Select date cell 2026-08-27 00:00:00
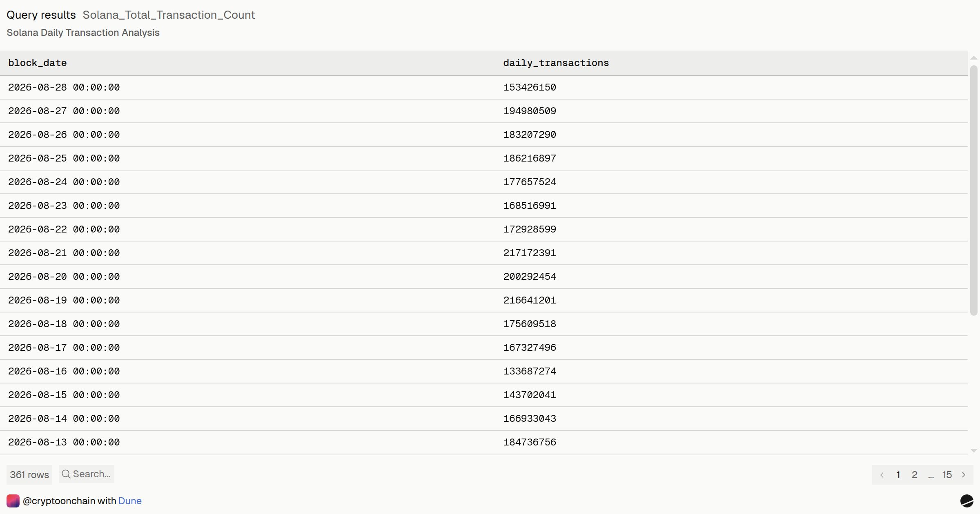 [64, 111]
